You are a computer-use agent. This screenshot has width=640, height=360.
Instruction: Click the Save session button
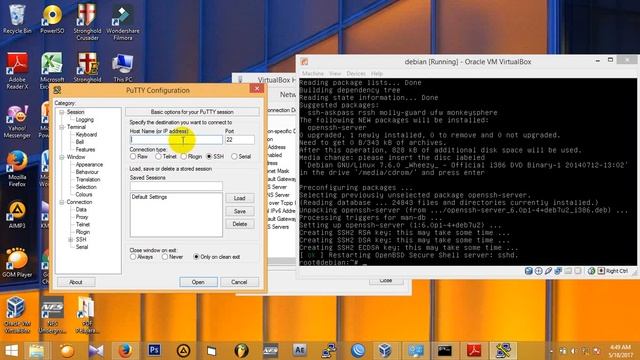(240, 211)
